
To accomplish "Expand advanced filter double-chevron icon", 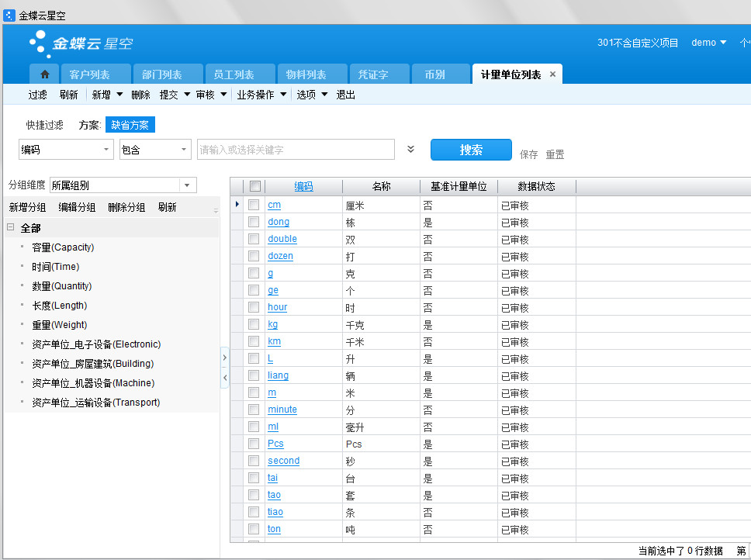I will point(411,150).
